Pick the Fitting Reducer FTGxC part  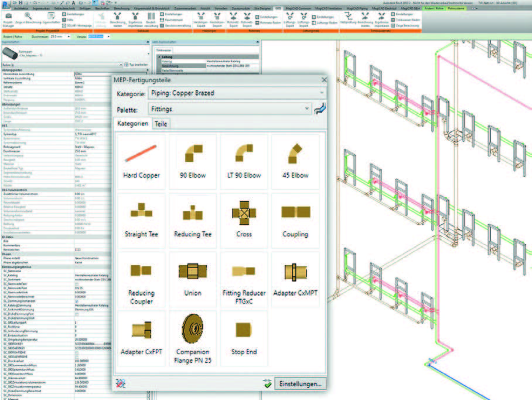(244, 279)
